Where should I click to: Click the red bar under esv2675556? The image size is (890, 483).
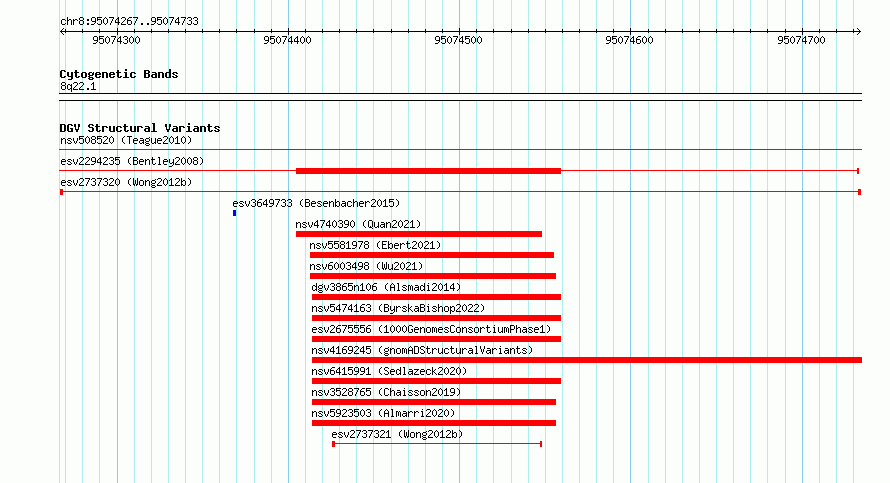click(x=436, y=339)
